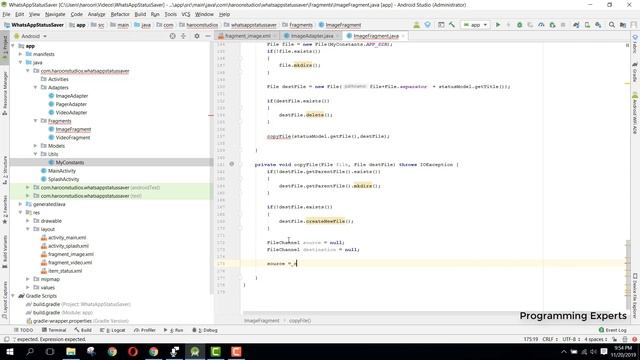Collapse the Fragments package

click(x=36, y=121)
